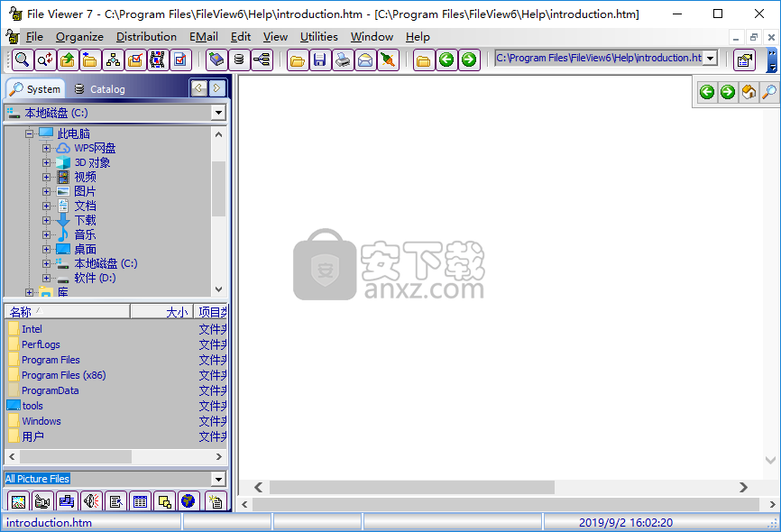The image size is (781, 532).
Task: Click the new document sparkle filter icon
Action: click(216, 501)
